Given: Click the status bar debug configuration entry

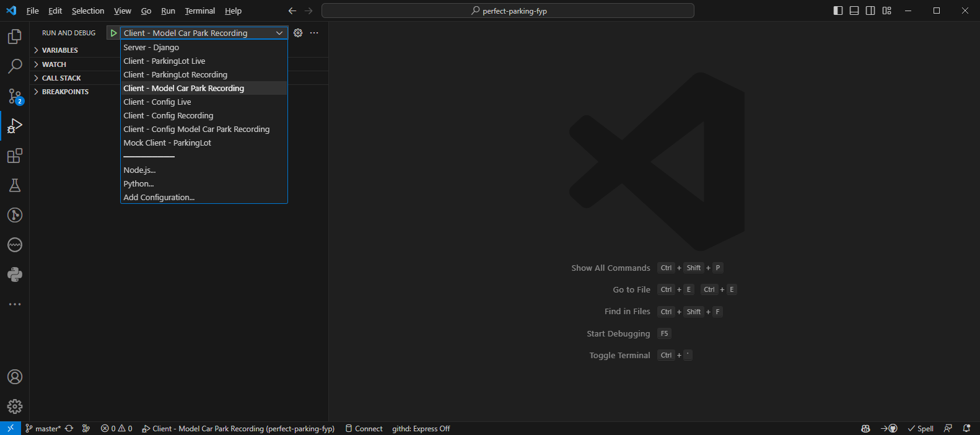Looking at the screenshot, I should (238, 428).
